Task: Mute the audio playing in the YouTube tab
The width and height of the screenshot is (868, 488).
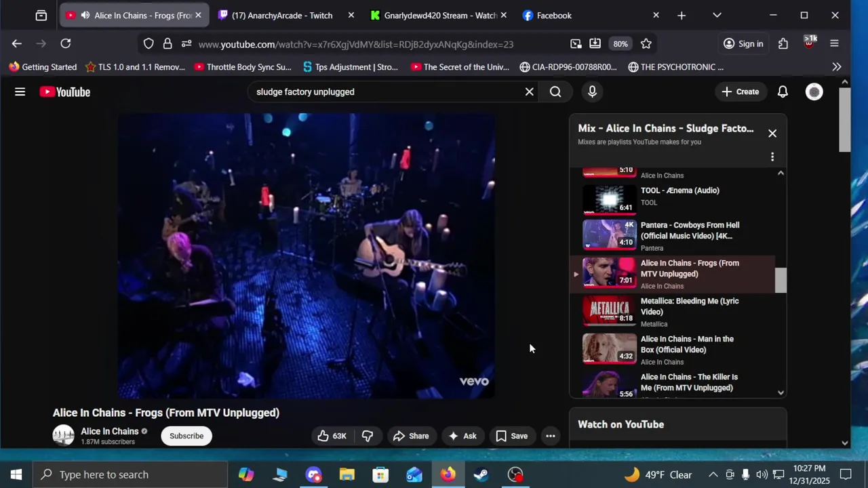Action: 85,15
